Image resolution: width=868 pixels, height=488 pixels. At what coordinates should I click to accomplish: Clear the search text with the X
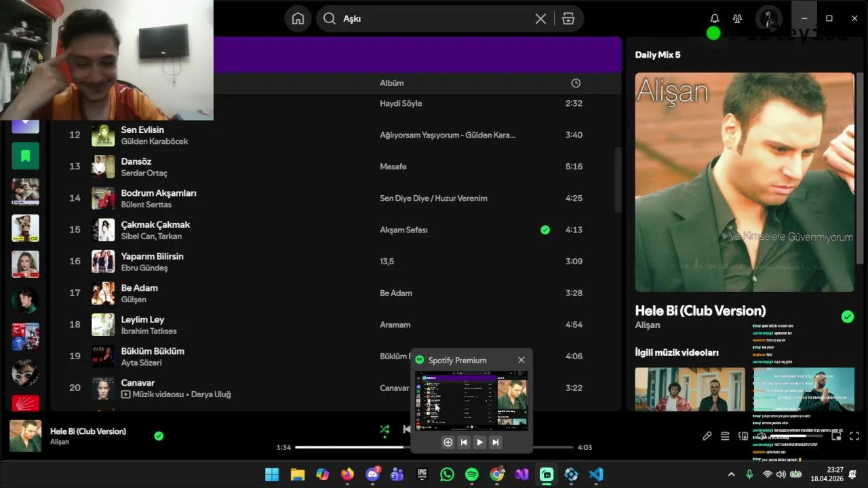[540, 19]
